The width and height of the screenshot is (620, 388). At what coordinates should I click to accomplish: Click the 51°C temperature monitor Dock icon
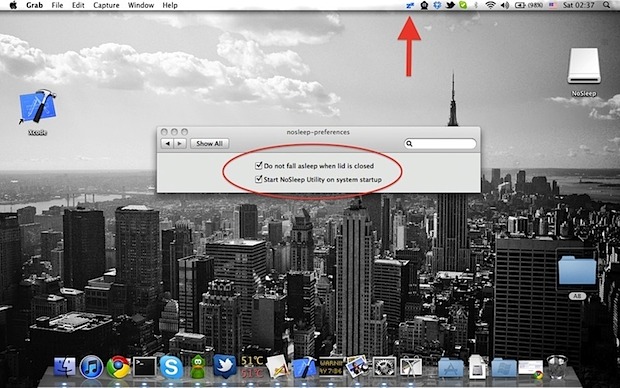[x=252, y=367]
